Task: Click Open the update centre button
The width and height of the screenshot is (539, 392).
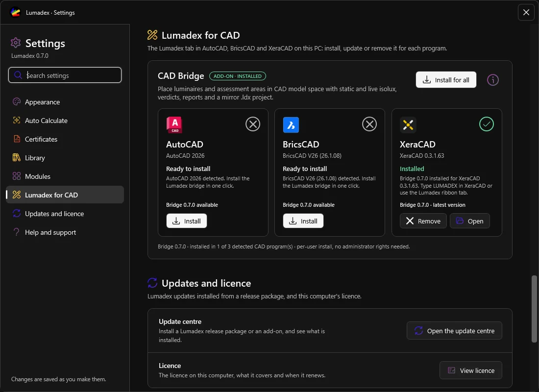Action: (x=454, y=330)
